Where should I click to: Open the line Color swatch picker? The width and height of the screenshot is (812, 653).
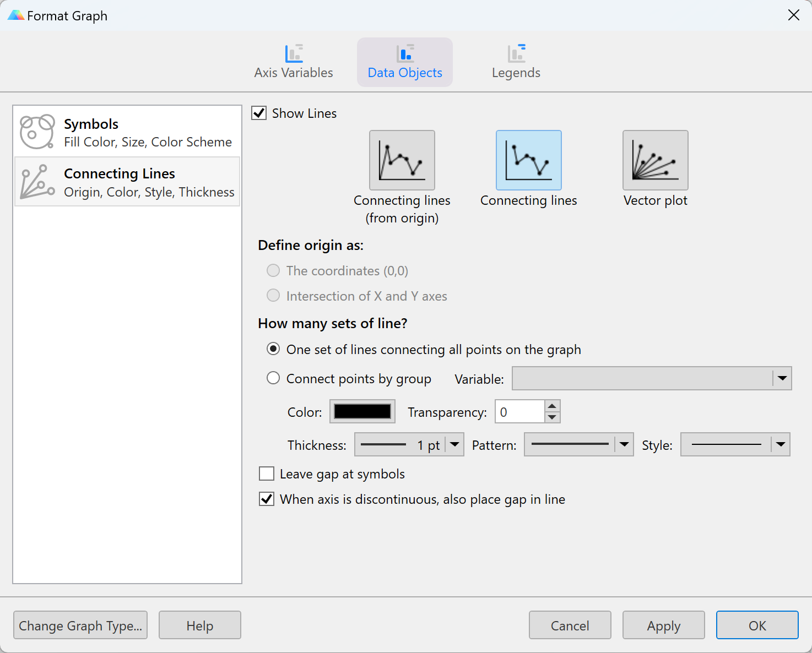point(362,411)
